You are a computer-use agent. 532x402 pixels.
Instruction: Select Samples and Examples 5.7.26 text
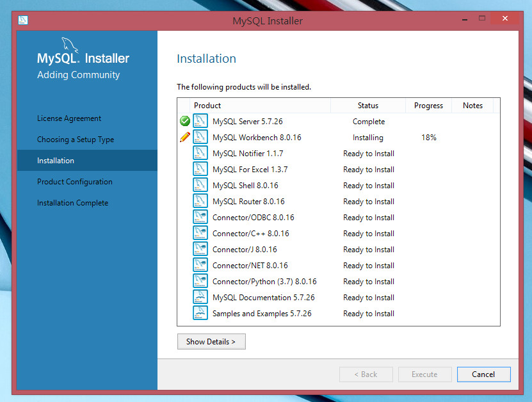coord(262,314)
